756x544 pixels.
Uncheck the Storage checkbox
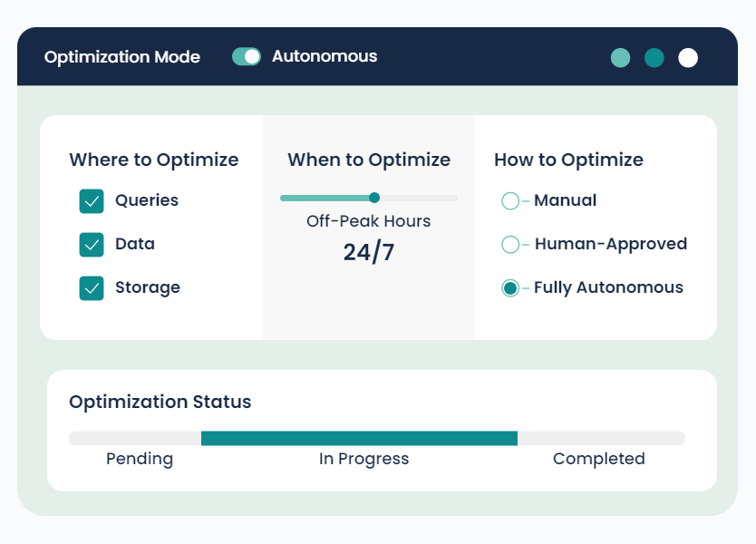coord(92,288)
